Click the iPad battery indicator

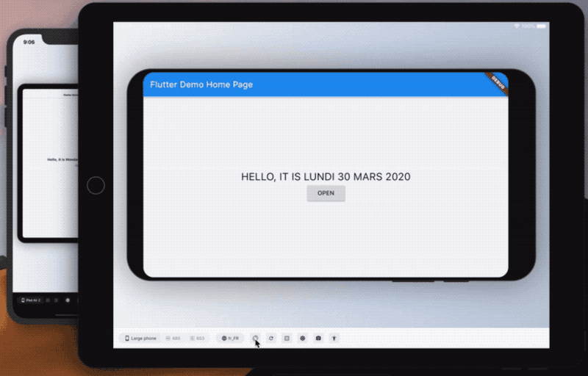click(541, 26)
